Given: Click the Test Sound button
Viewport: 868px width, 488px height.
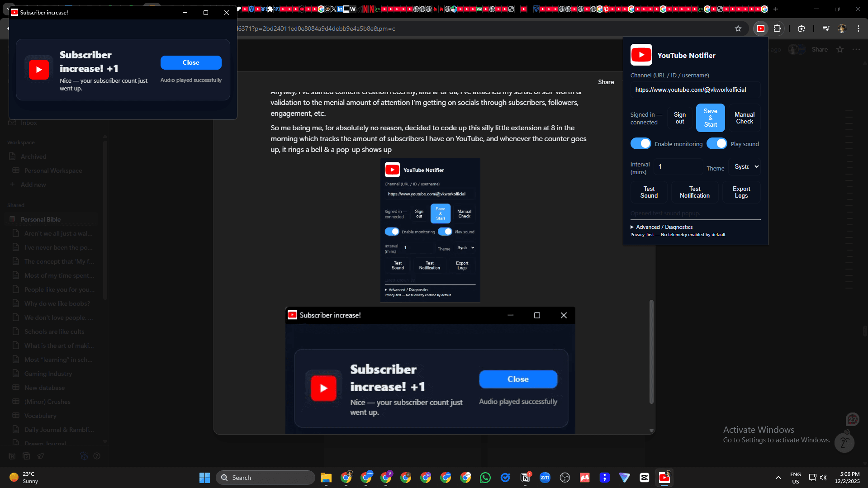Looking at the screenshot, I should (x=649, y=192).
